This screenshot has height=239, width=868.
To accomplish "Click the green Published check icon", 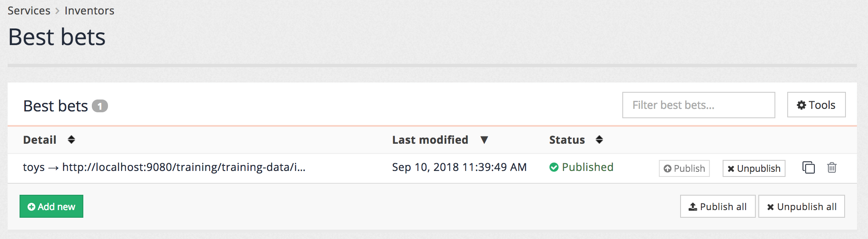I will pyautogui.click(x=553, y=168).
